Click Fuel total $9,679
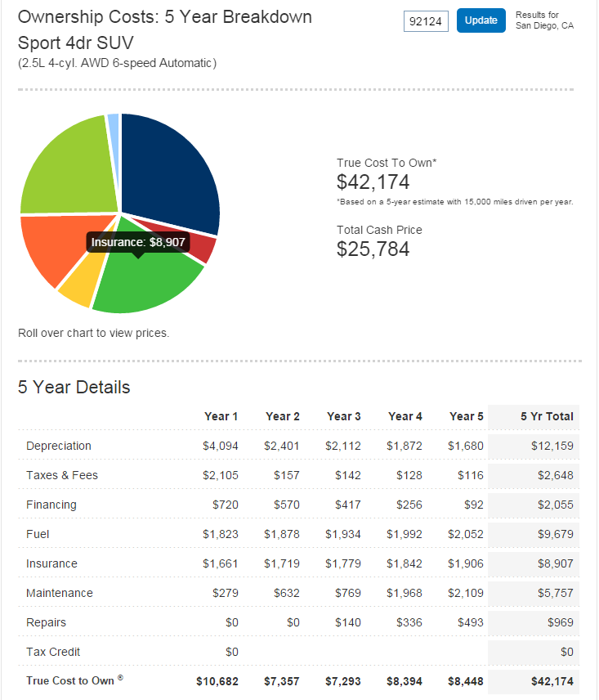The height and width of the screenshot is (700, 599). 556,534
